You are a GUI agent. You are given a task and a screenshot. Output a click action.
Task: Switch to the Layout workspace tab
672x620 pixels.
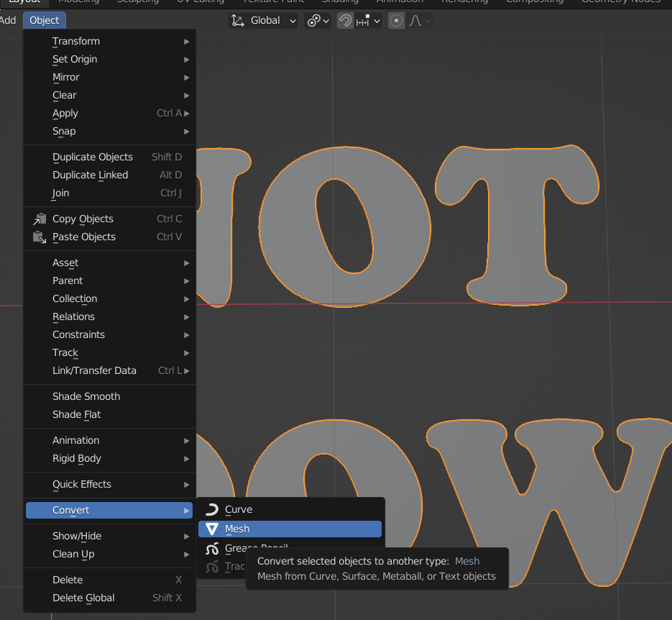click(24, 1)
